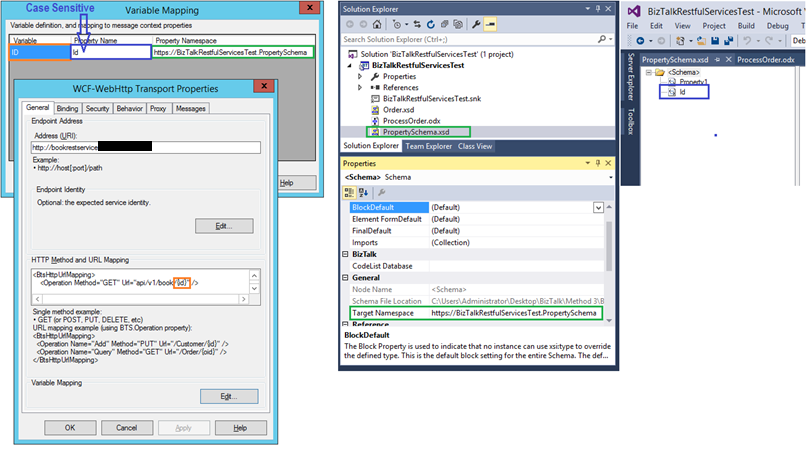812x468 pixels.
Task: Refresh the Solution Explorer
Action: coord(431,24)
